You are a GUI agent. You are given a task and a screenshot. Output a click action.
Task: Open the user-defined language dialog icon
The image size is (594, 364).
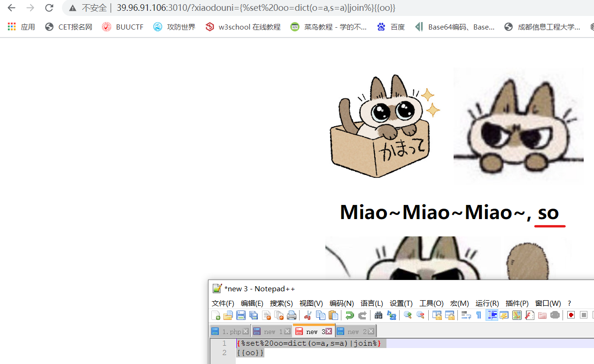point(504,315)
